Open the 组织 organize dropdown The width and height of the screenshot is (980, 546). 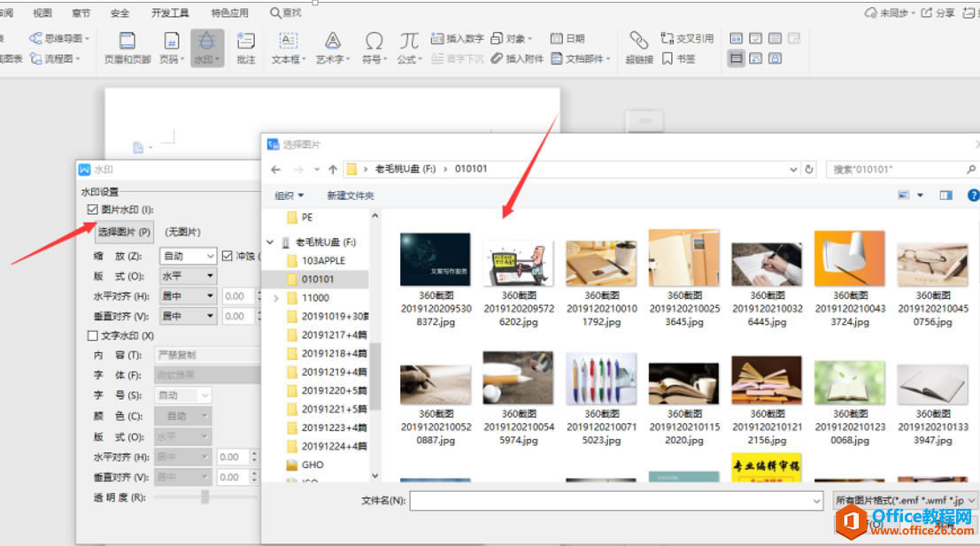click(289, 196)
